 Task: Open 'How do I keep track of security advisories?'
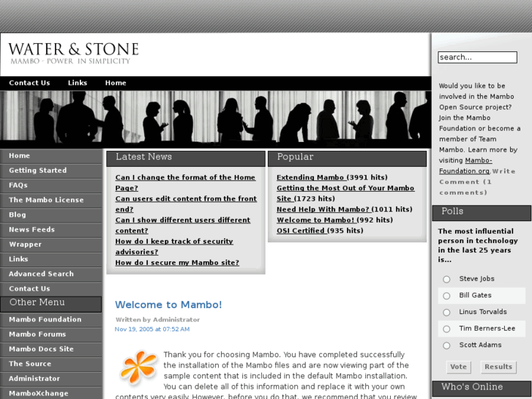tap(174, 247)
